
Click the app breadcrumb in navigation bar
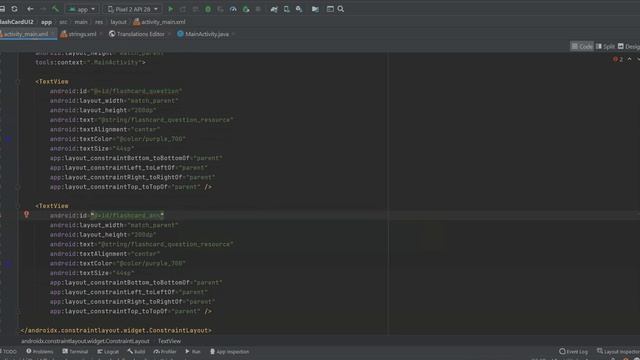46,22
